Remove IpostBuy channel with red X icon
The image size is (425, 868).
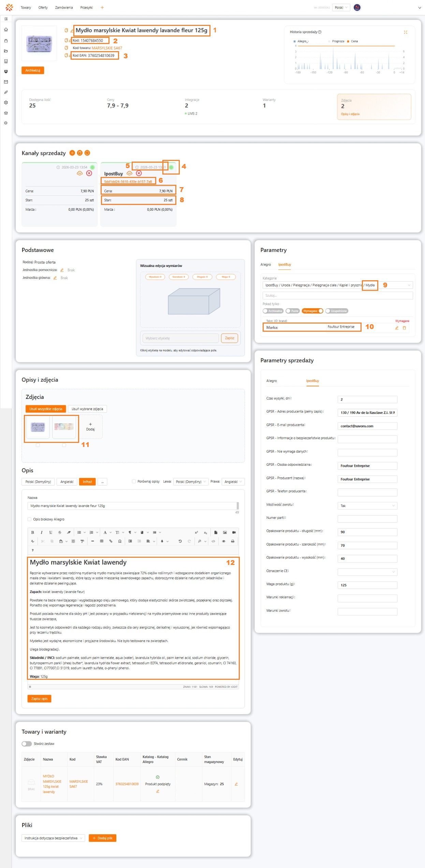(x=139, y=173)
